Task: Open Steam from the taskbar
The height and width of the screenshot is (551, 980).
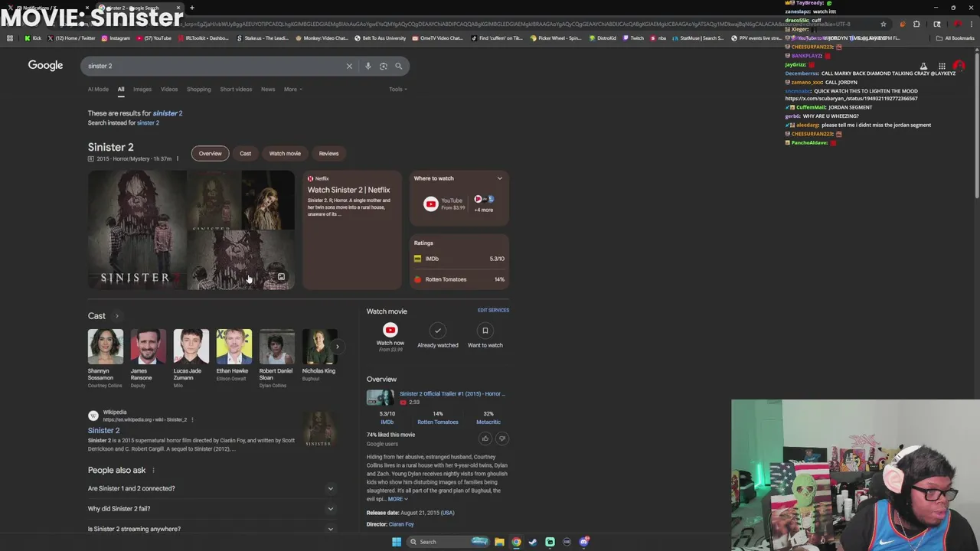Action: (x=533, y=542)
